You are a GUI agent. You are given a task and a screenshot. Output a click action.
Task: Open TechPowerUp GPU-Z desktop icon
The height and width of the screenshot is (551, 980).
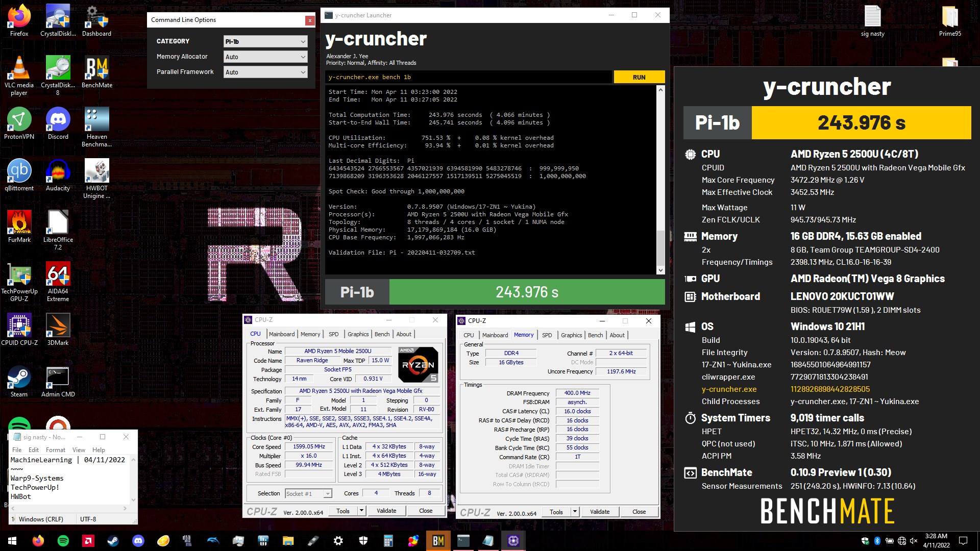pyautogui.click(x=19, y=282)
